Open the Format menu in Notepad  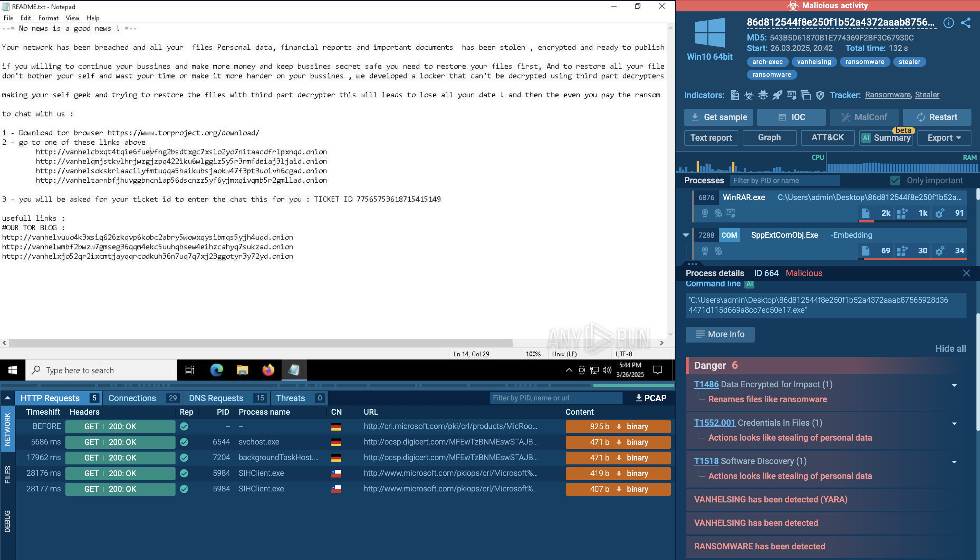pyautogui.click(x=48, y=18)
